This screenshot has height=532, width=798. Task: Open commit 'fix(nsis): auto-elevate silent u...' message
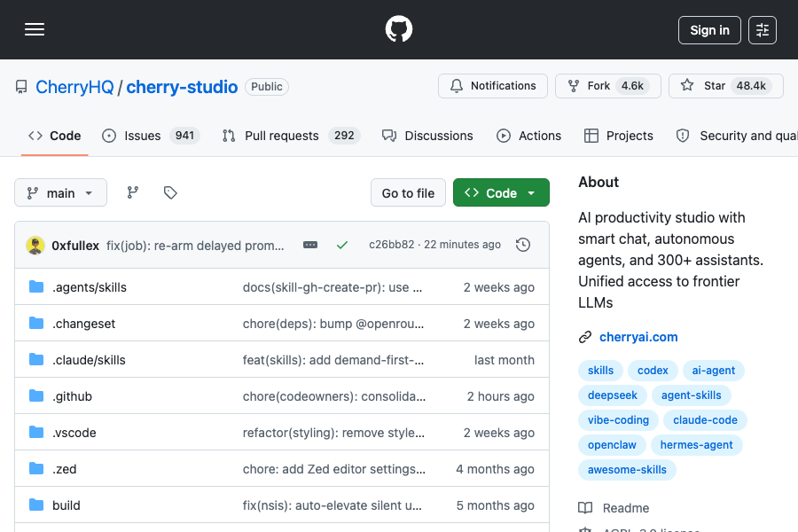pos(332,505)
